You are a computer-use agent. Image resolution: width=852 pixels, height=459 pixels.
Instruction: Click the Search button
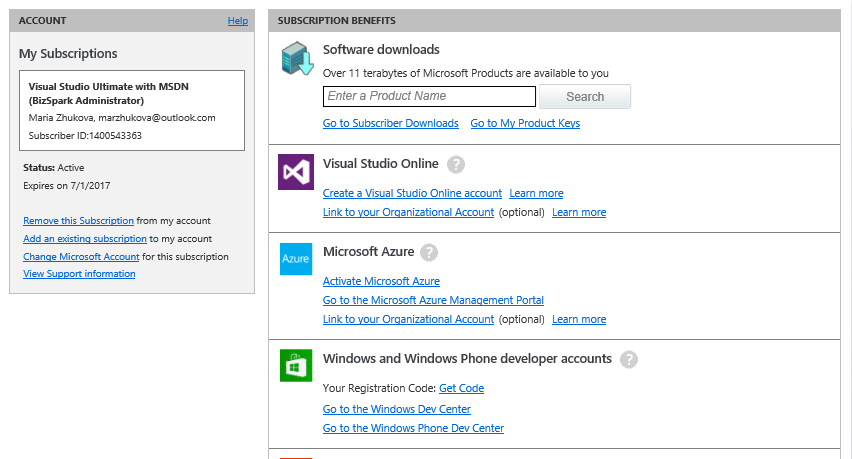[585, 97]
